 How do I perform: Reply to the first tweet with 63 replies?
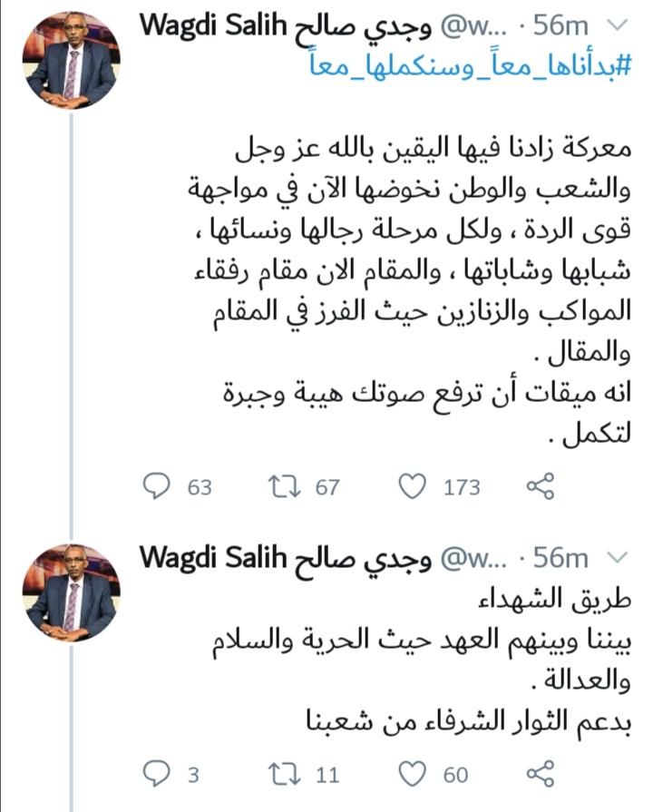click(158, 486)
